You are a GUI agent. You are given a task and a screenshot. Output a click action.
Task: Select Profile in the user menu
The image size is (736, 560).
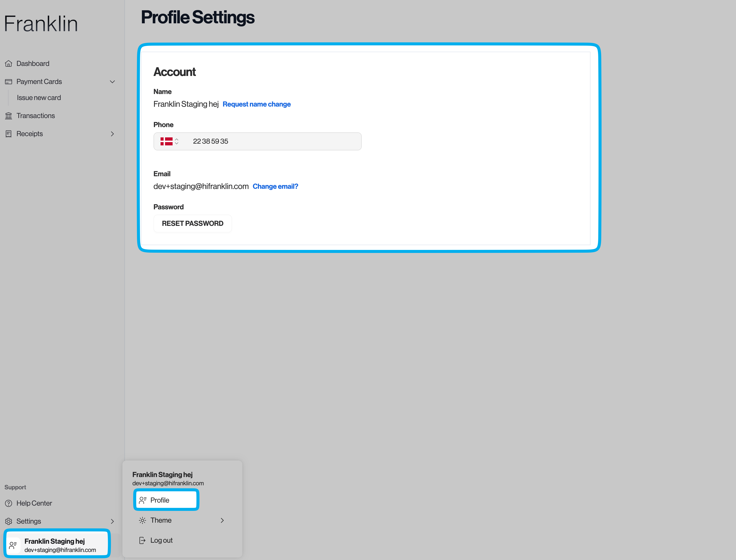166,500
